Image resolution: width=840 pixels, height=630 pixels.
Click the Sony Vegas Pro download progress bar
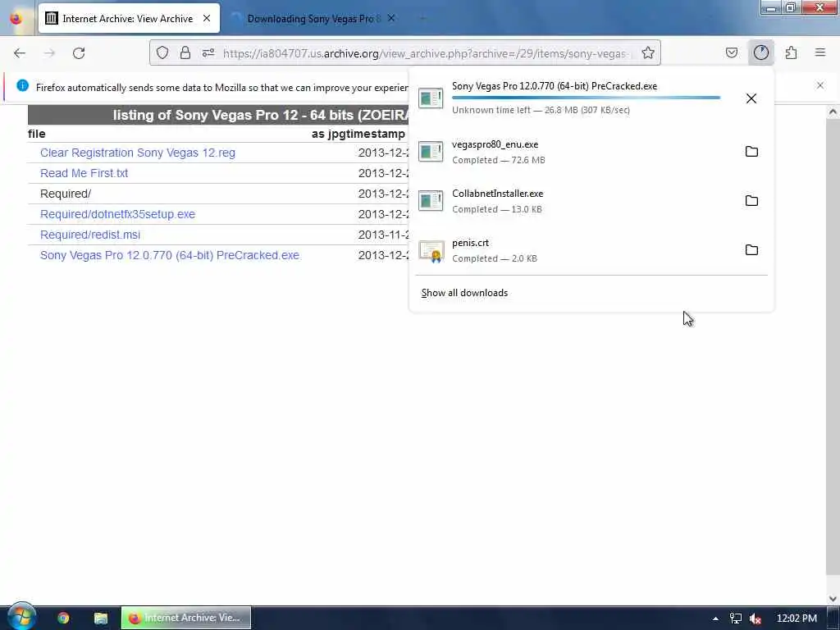tap(586, 98)
